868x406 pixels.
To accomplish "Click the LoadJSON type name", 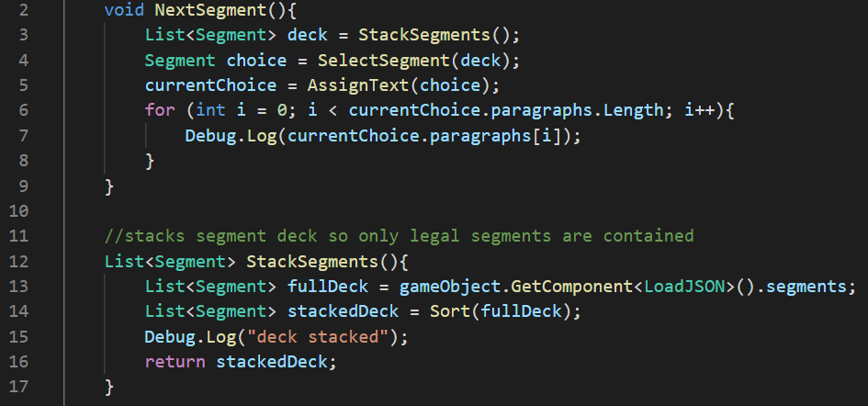I will click(683, 286).
